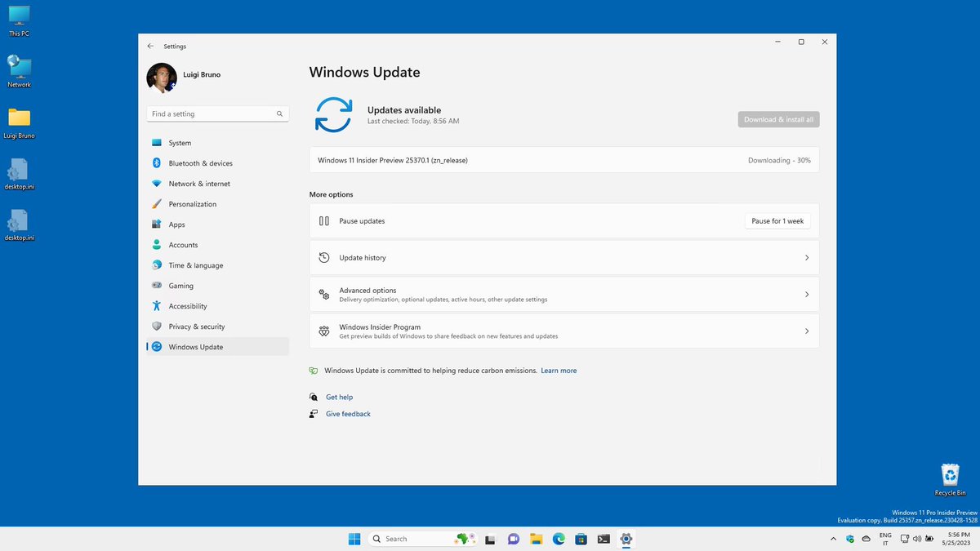Viewport: 980px width, 551px height.
Task: Click the volume speaker tray icon
Action: tap(917, 539)
